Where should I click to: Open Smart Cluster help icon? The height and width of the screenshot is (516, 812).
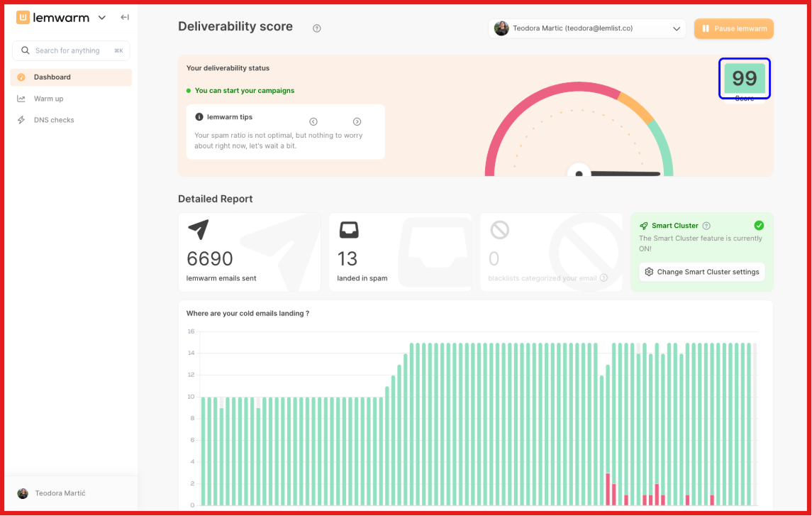click(706, 226)
